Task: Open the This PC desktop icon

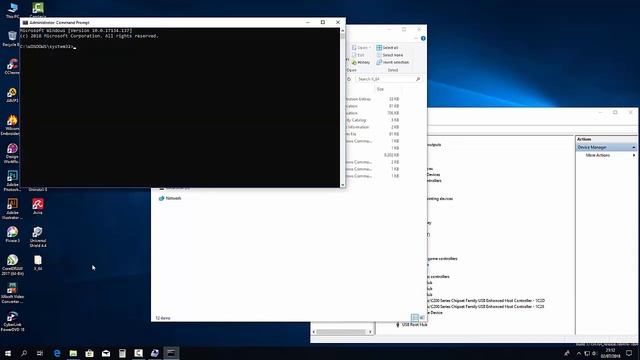Action: click(x=12, y=10)
